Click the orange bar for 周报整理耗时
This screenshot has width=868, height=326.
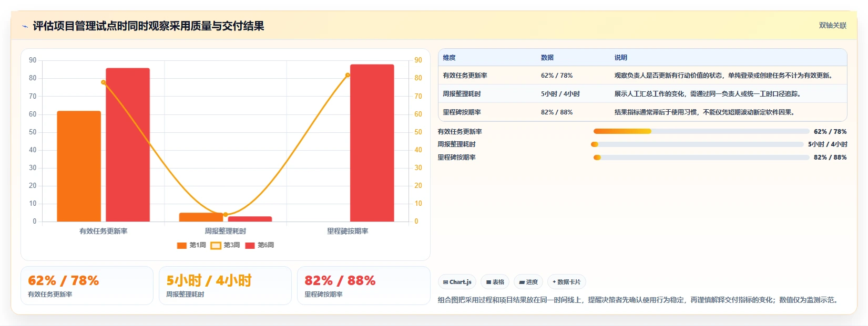[201, 217]
